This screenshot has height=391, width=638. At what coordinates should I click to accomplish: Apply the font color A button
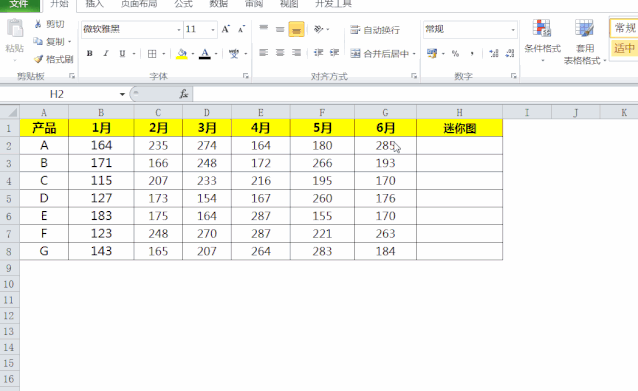pos(205,53)
